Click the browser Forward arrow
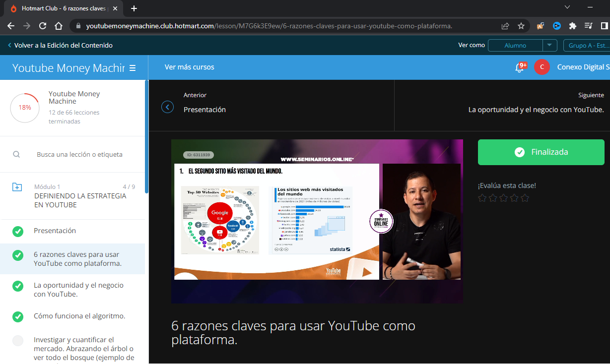The image size is (610, 364). pyautogui.click(x=27, y=26)
